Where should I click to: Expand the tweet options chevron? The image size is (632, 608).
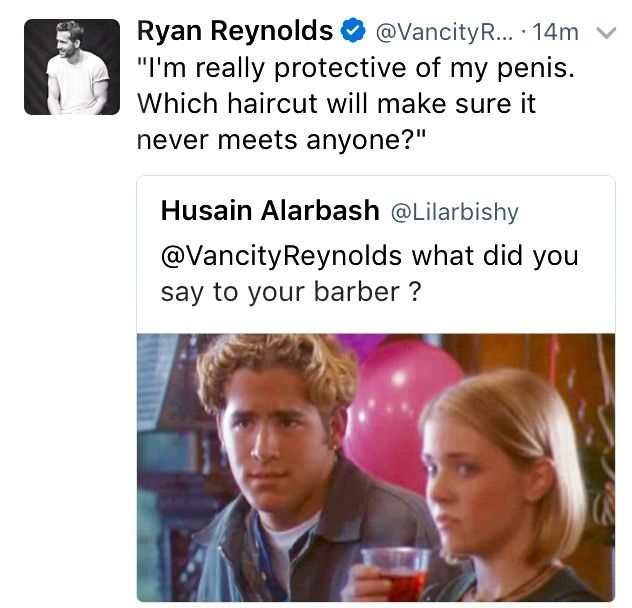click(x=606, y=33)
